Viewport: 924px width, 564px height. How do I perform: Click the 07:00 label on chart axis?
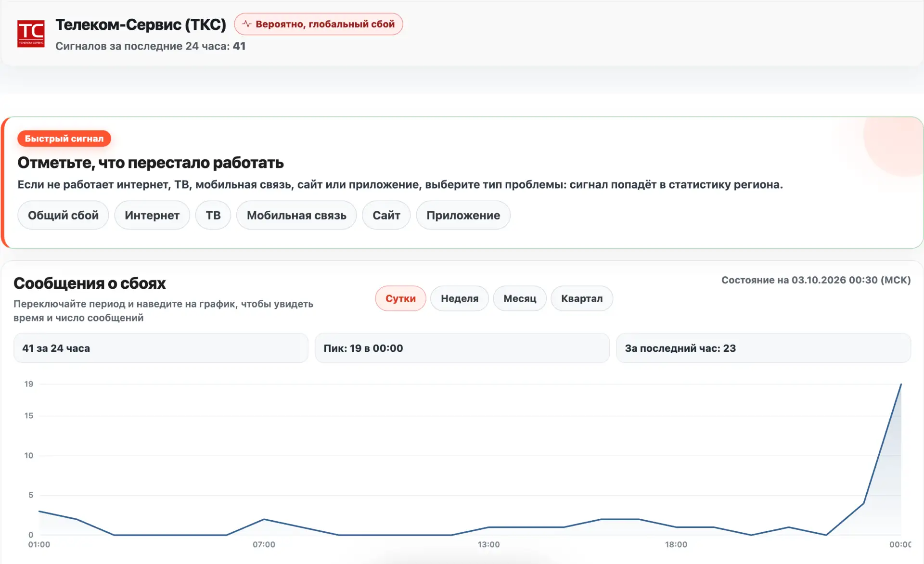pyautogui.click(x=264, y=544)
